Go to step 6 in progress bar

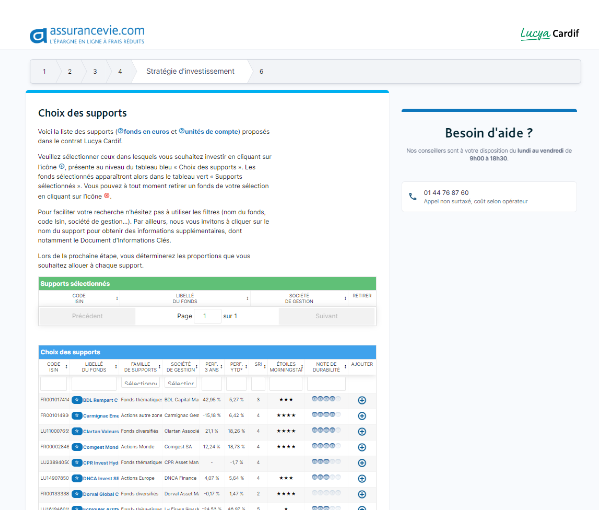261,72
